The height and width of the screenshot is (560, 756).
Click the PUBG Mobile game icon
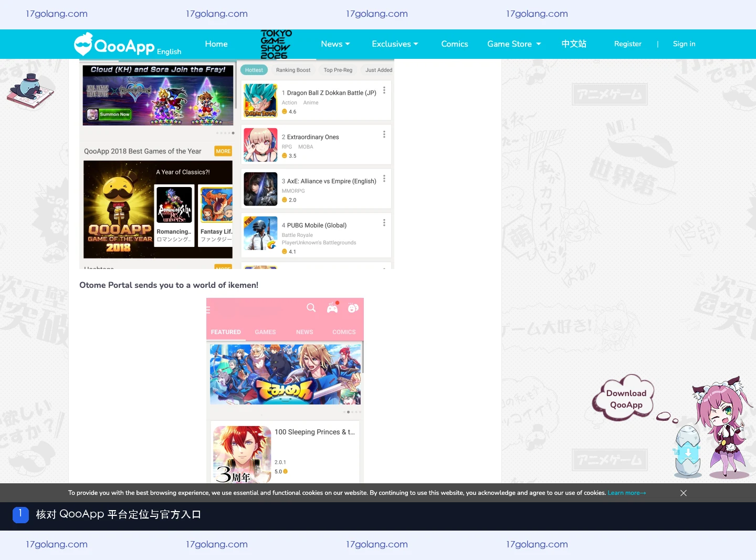coord(260,233)
